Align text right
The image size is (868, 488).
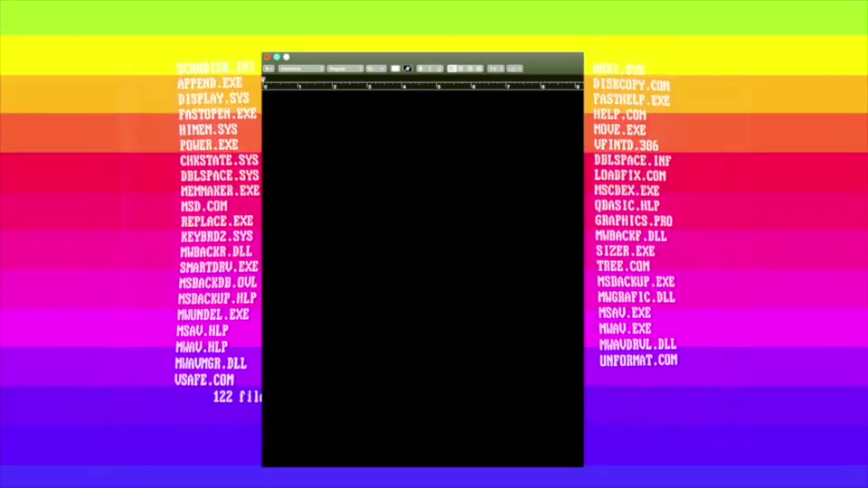[470, 69]
